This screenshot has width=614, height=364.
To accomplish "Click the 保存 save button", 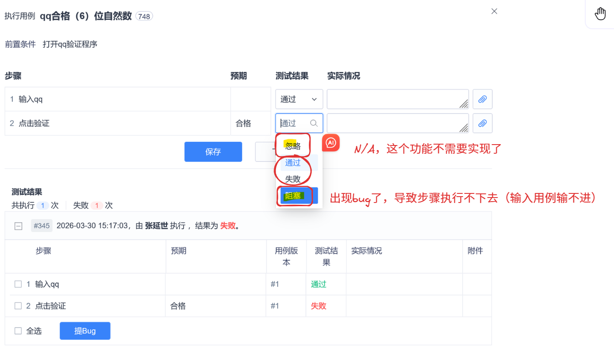I will click(213, 151).
